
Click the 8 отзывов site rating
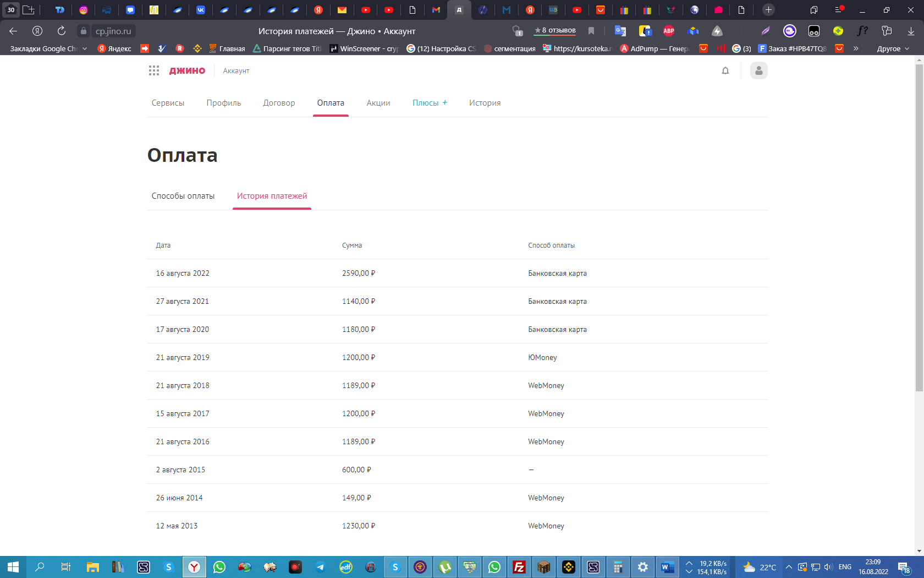[555, 31]
